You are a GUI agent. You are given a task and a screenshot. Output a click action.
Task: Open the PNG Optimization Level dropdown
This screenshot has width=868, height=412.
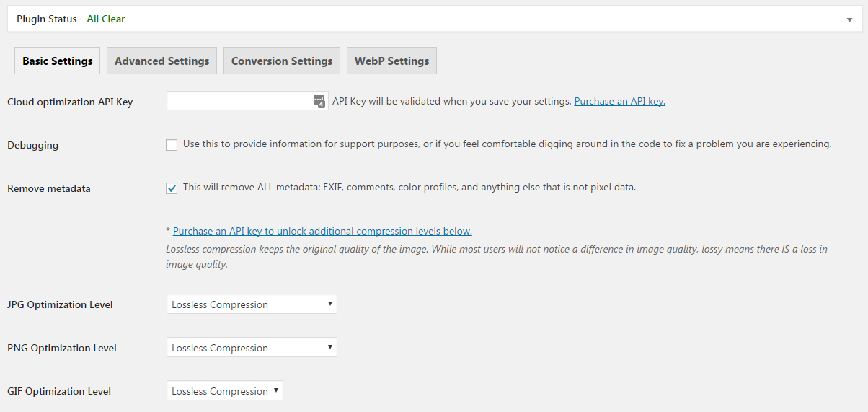252,348
